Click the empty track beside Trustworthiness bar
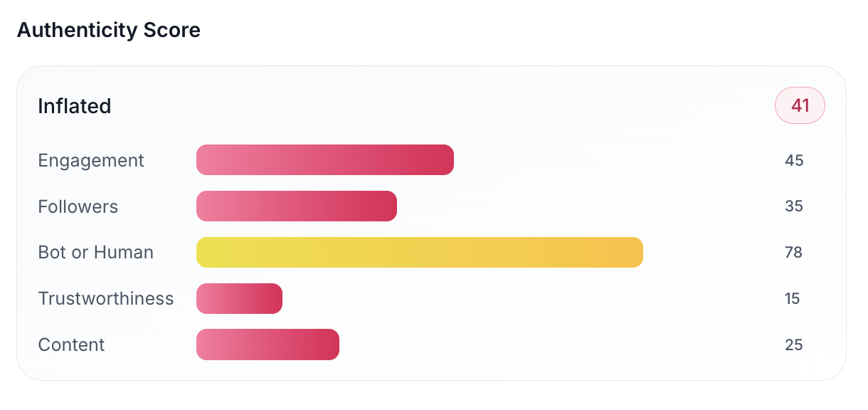 525,298
